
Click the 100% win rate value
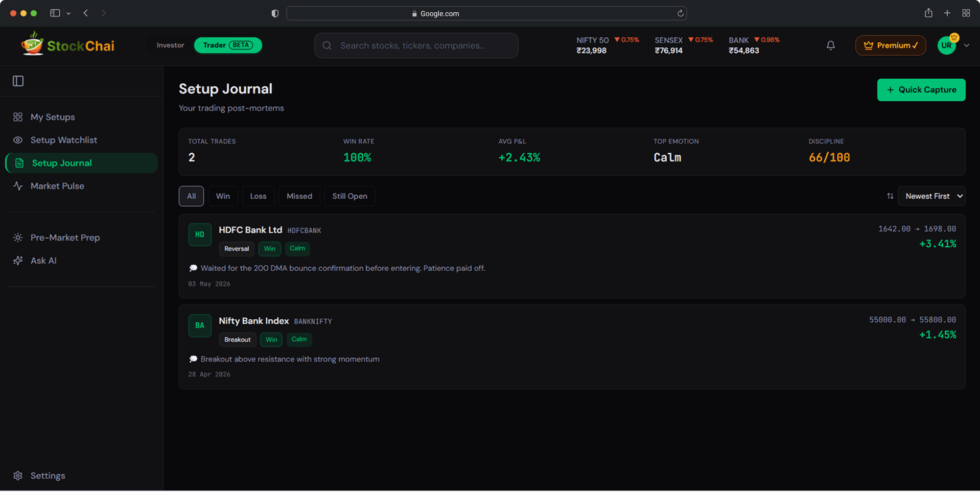tap(357, 157)
